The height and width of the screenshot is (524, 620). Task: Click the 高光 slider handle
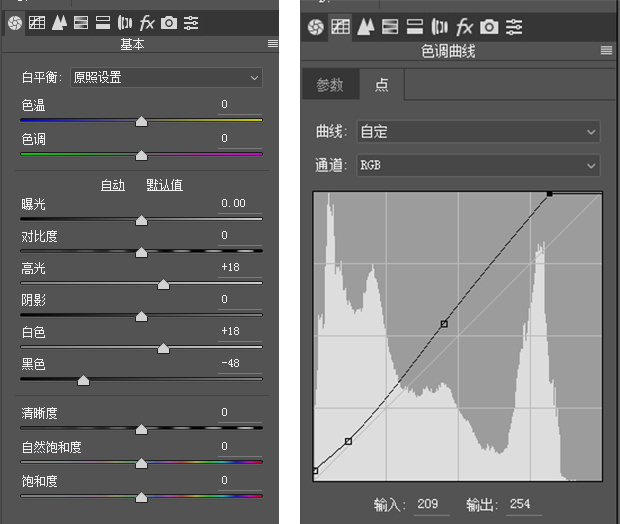pos(163,284)
